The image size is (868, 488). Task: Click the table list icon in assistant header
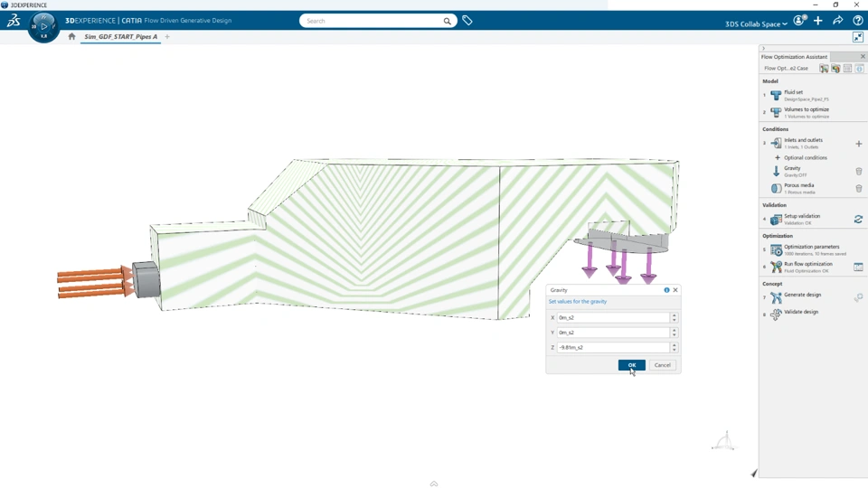coord(847,69)
